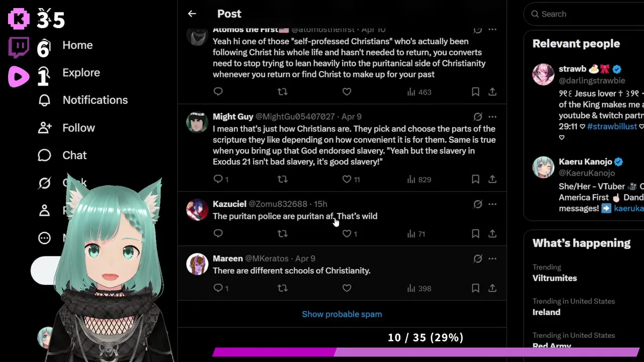Open the #strawbillust hashtag link
644x362 pixels.
612,126
